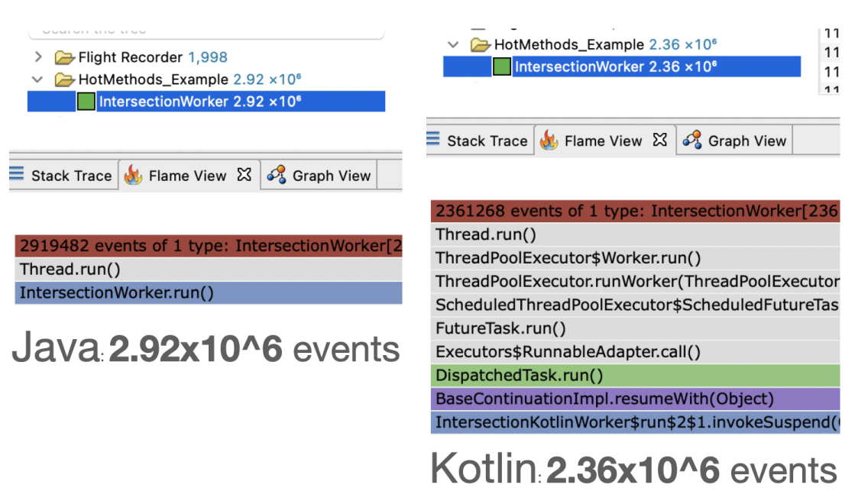Select ThreadPoolExecutor$Worker.run() frame
Image resolution: width=855 pixels, height=504 pixels.
(635, 257)
